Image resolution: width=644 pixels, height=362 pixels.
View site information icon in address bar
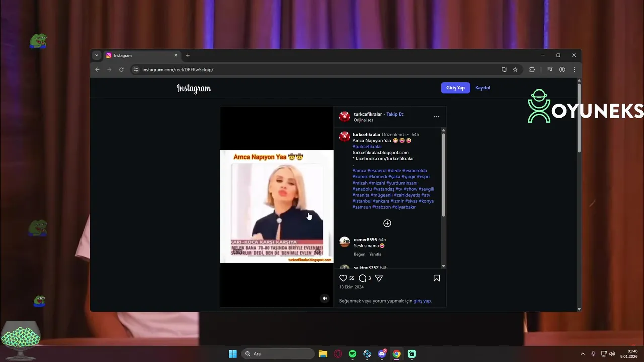pos(135,70)
